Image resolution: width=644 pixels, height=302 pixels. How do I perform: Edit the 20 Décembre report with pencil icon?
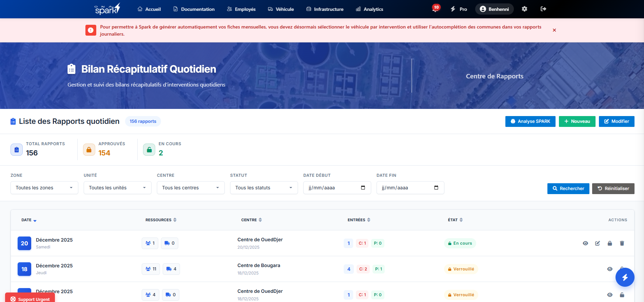[x=598, y=243]
